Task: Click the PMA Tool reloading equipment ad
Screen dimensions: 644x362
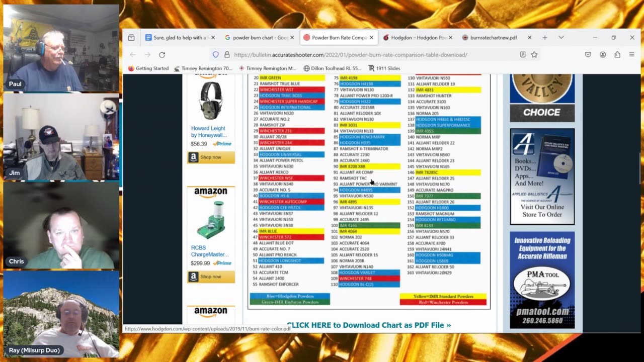Action: [542, 280]
